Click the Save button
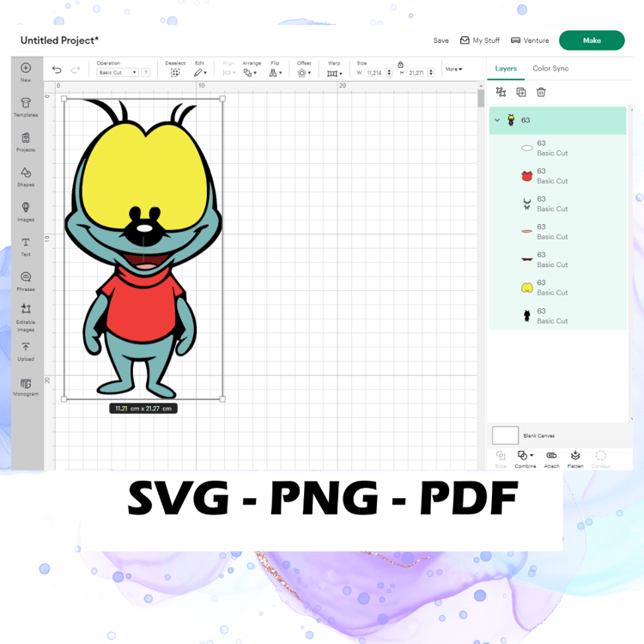 click(x=440, y=40)
